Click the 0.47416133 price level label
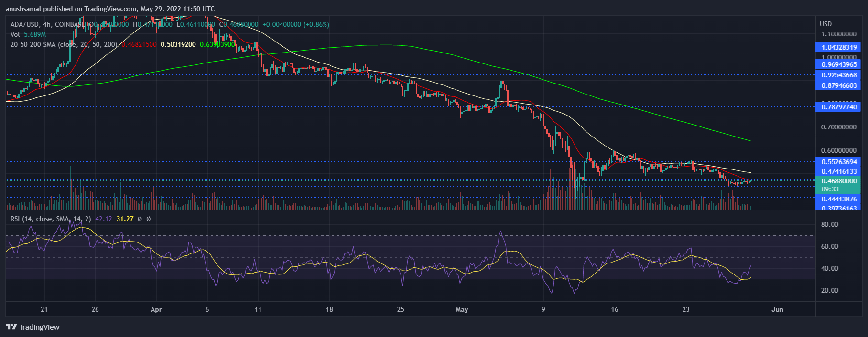 tap(839, 171)
